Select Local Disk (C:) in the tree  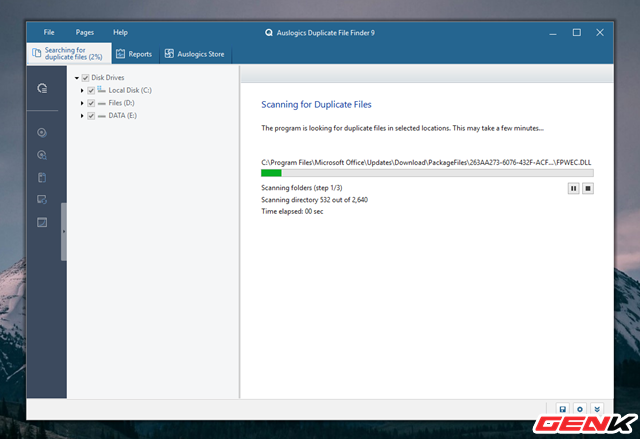coord(130,90)
